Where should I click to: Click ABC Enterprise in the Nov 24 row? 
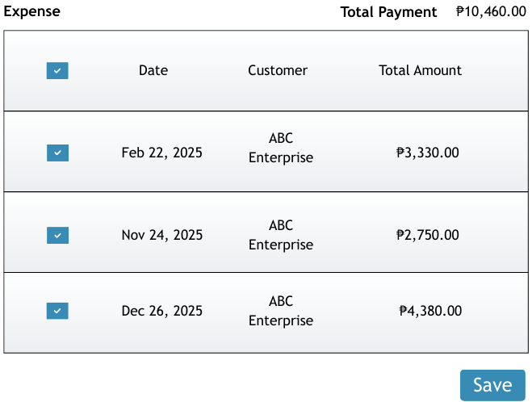click(x=281, y=235)
